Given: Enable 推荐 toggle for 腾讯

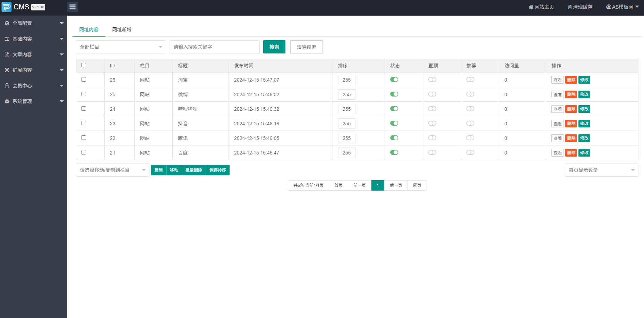Looking at the screenshot, I should (470, 138).
